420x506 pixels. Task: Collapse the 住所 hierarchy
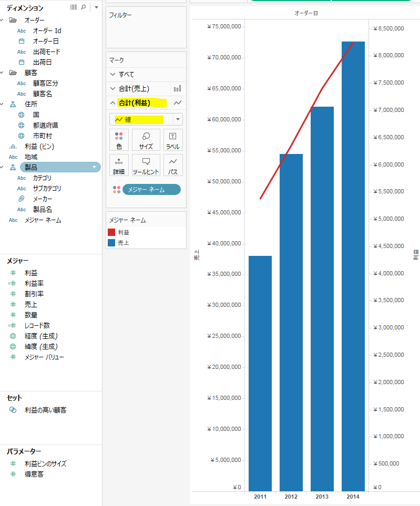pyautogui.click(x=2, y=104)
